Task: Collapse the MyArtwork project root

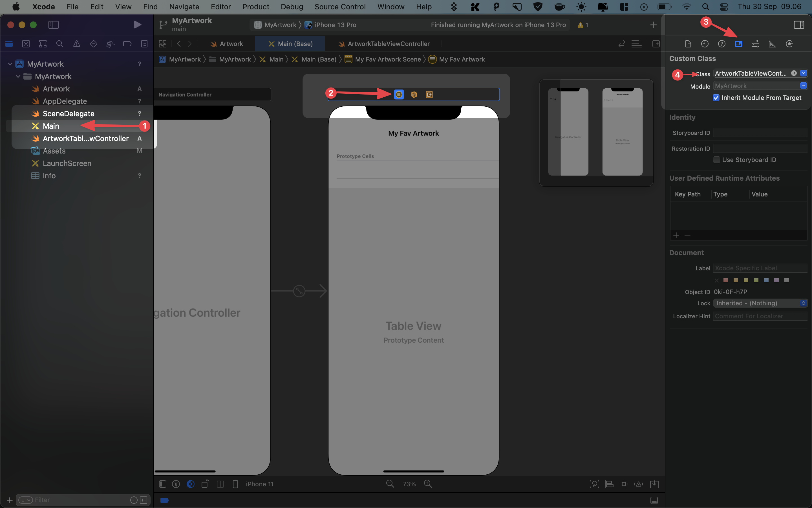Action: pyautogui.click(x=10, y=64)
